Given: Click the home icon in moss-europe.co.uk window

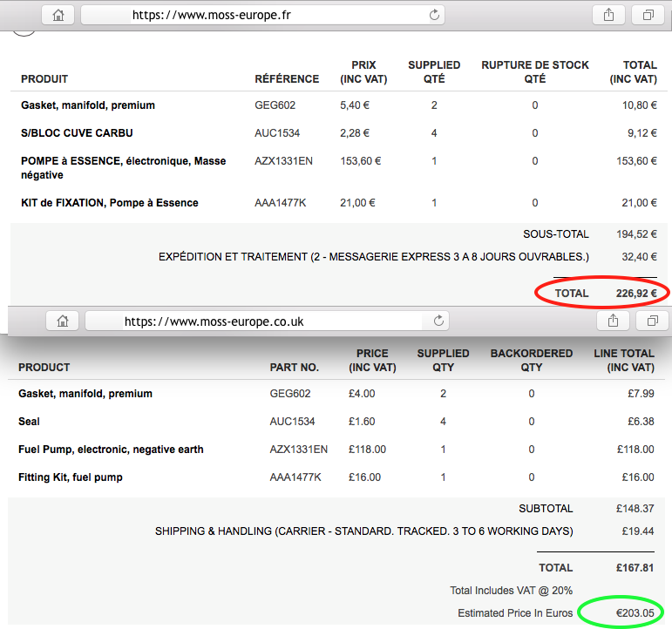Looking at the screenshot, I should (x=63, y=321).
